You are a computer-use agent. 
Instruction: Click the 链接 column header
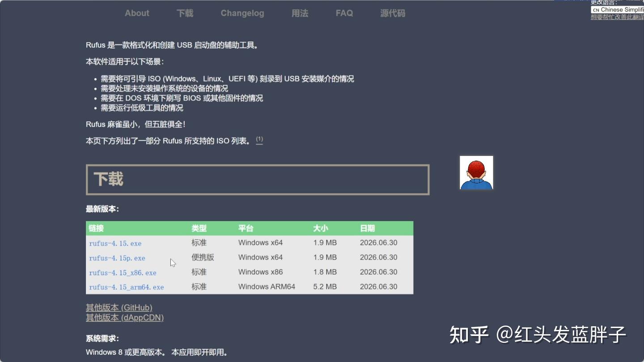point(96,228)
